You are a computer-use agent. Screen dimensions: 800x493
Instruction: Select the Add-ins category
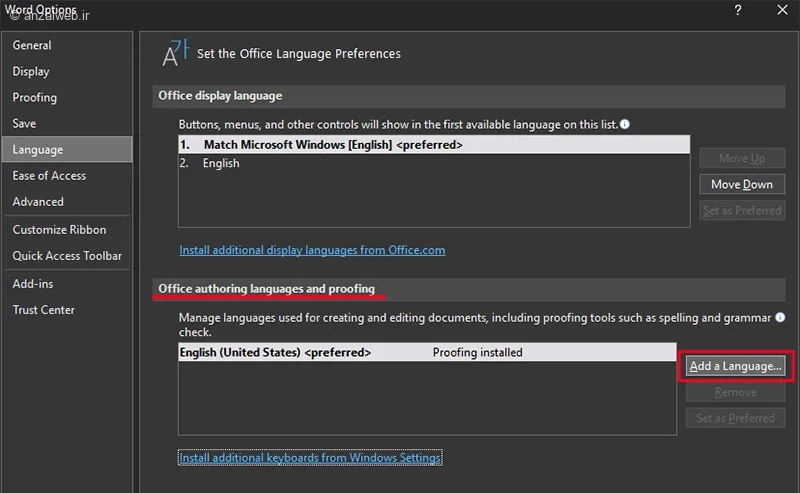(33, 283)
